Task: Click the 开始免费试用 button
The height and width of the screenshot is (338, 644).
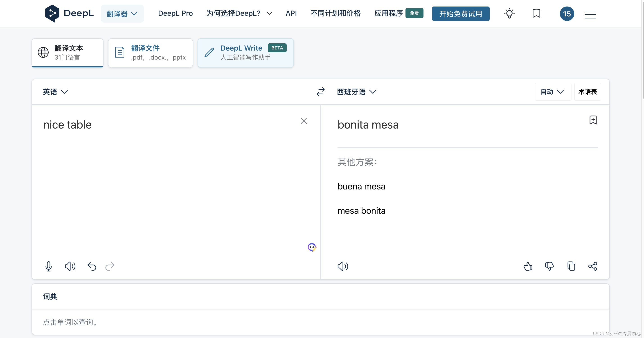Action: point(461,13)
